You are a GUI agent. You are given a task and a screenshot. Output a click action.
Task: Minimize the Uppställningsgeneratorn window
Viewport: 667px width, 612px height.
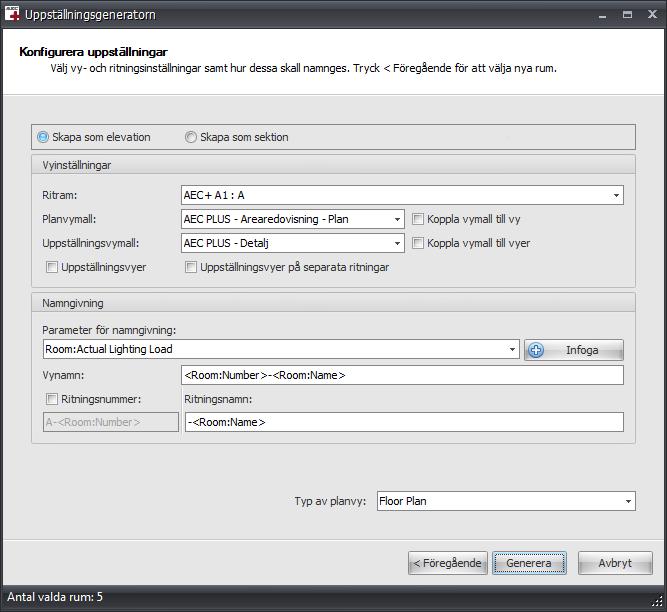click(x=602, y=15)
